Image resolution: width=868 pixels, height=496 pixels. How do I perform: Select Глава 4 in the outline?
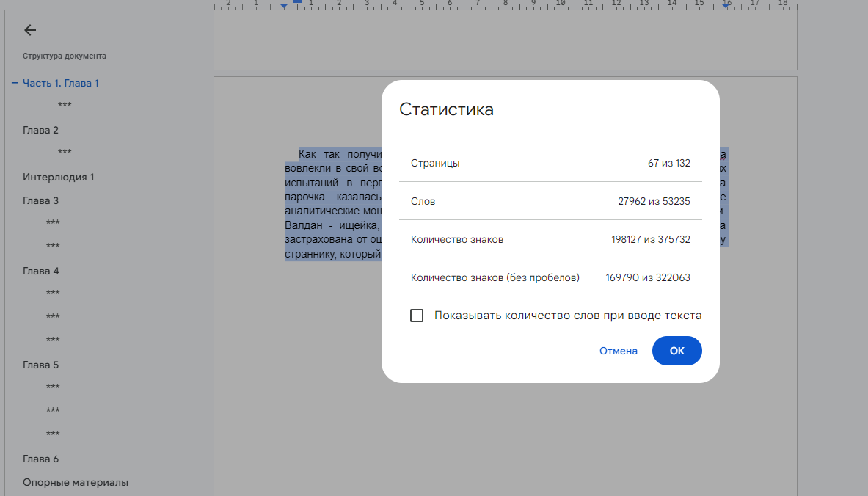tap(40, 271)
